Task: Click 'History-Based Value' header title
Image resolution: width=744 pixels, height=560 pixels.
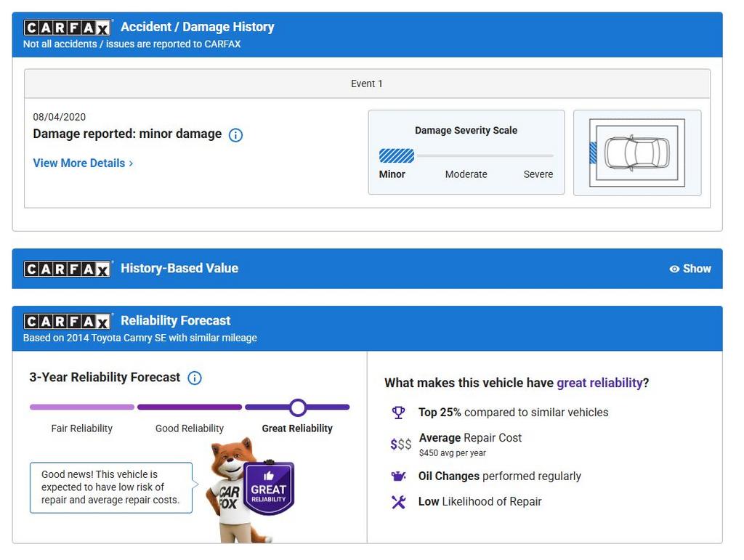Action: click(x=179, y=269)
